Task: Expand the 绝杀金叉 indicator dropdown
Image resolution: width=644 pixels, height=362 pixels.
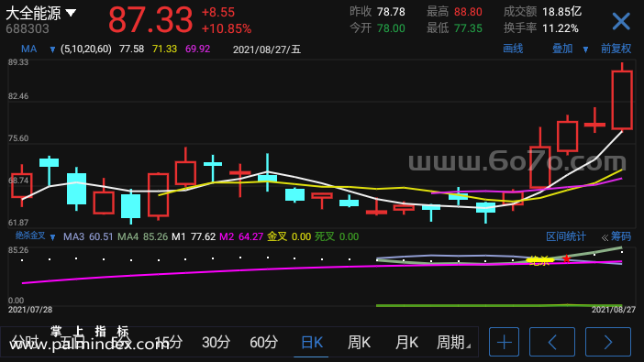Action: click(x=52, y=236)
